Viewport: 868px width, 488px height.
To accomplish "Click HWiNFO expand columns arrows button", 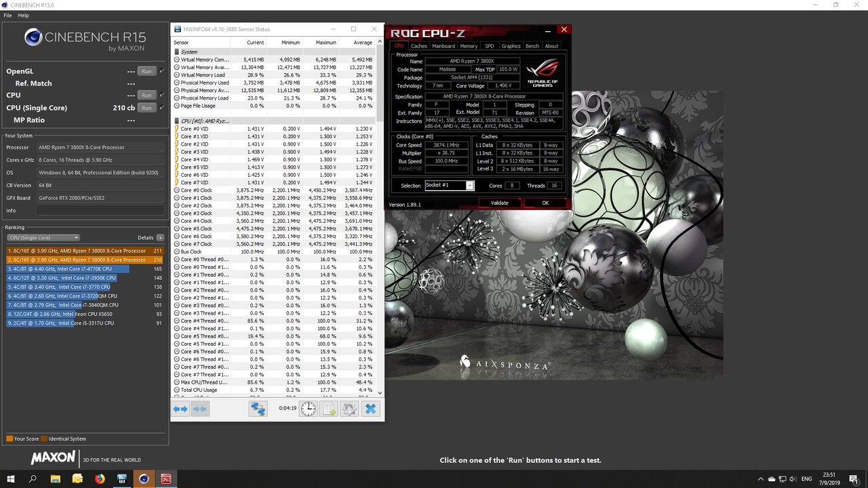I will [x=180, y=409].
